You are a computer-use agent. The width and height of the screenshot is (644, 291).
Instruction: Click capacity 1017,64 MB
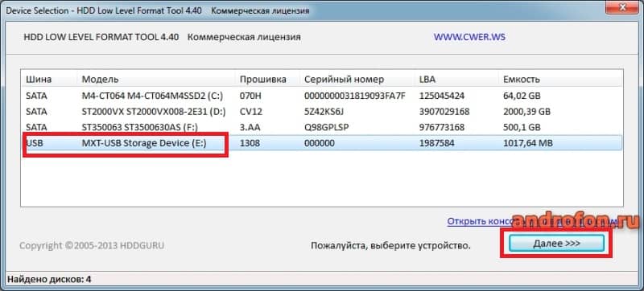tap(528, 143)
